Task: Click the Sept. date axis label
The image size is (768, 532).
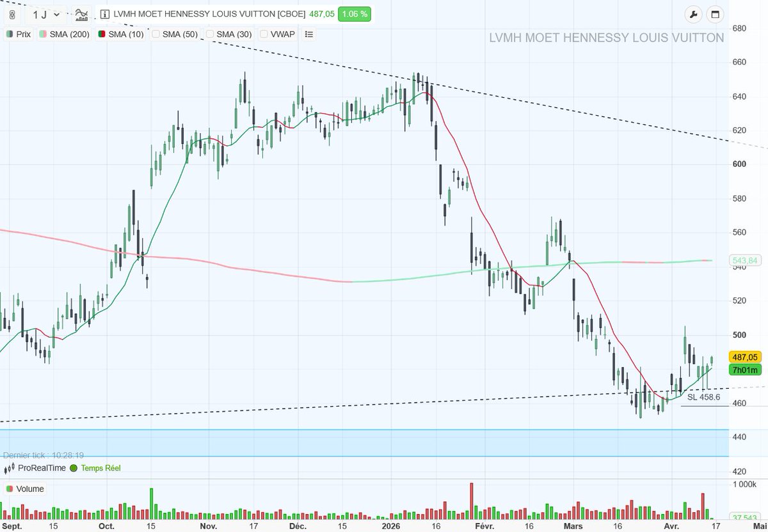Action: click(12, 526)
